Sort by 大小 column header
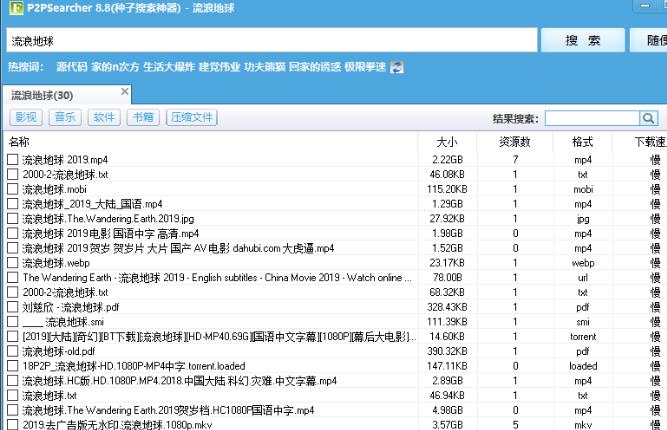 pos(447,142)
